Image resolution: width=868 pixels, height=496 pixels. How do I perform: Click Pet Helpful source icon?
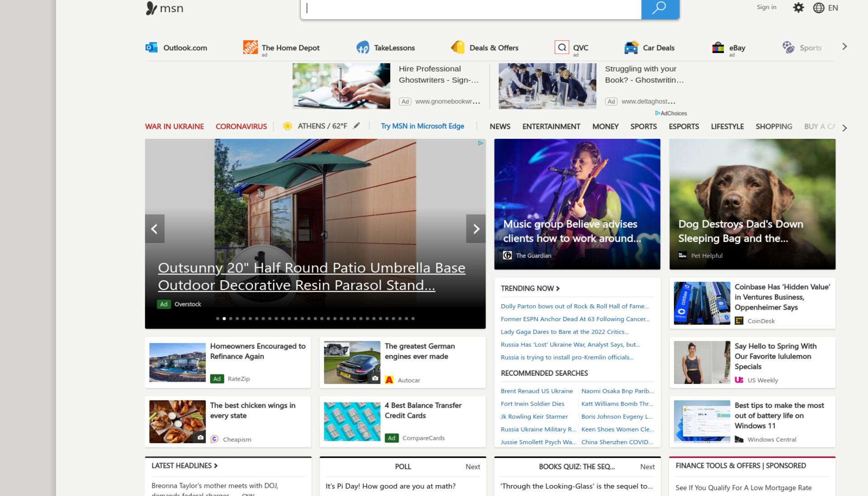click(x=683, y=255)
